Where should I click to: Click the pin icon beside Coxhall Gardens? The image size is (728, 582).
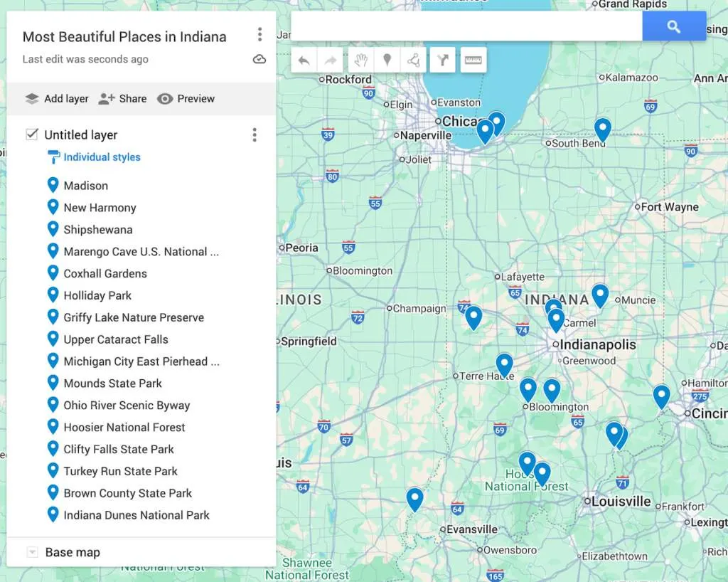[x=53, y=273]
